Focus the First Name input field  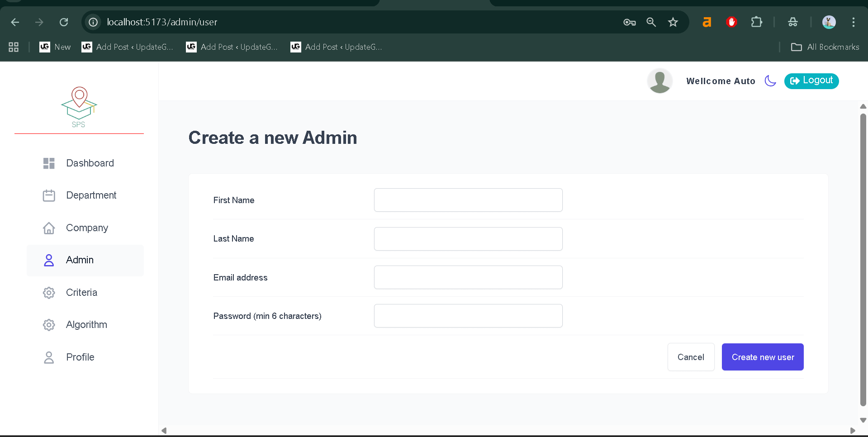coord(468,200)
